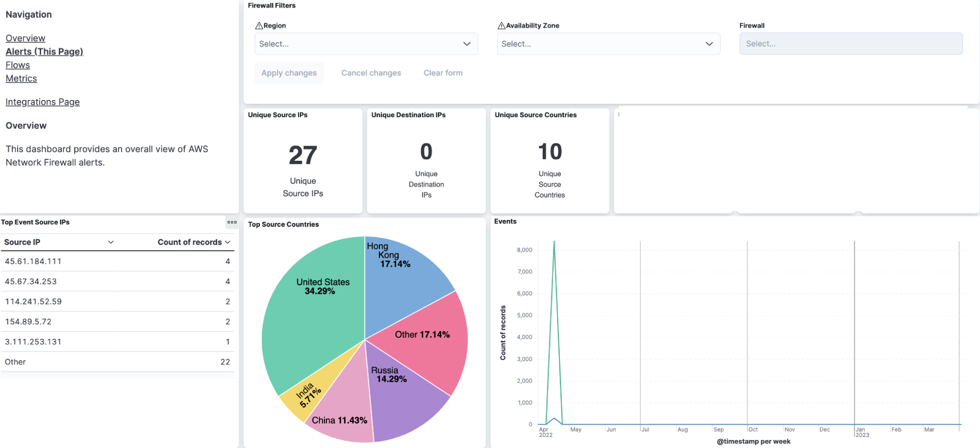
Task: Expand the Count of records column menu
Action: 228,242
